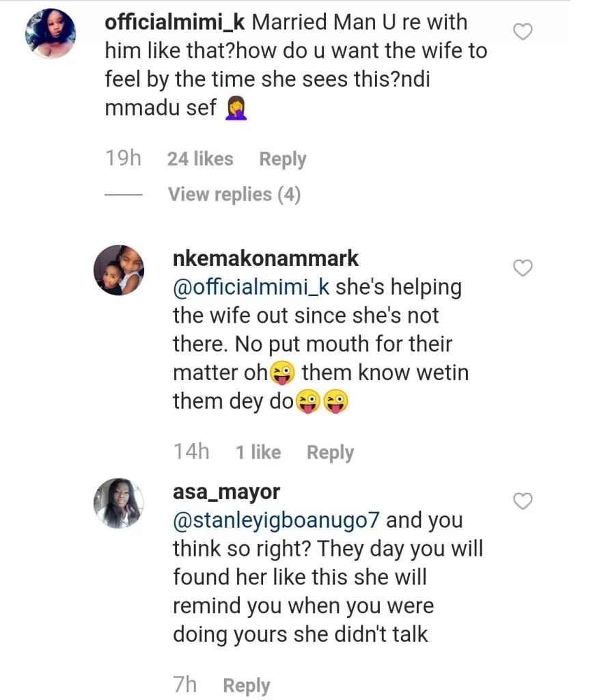
Task: Click the 7h timestamp
Action: coord(185,686)
